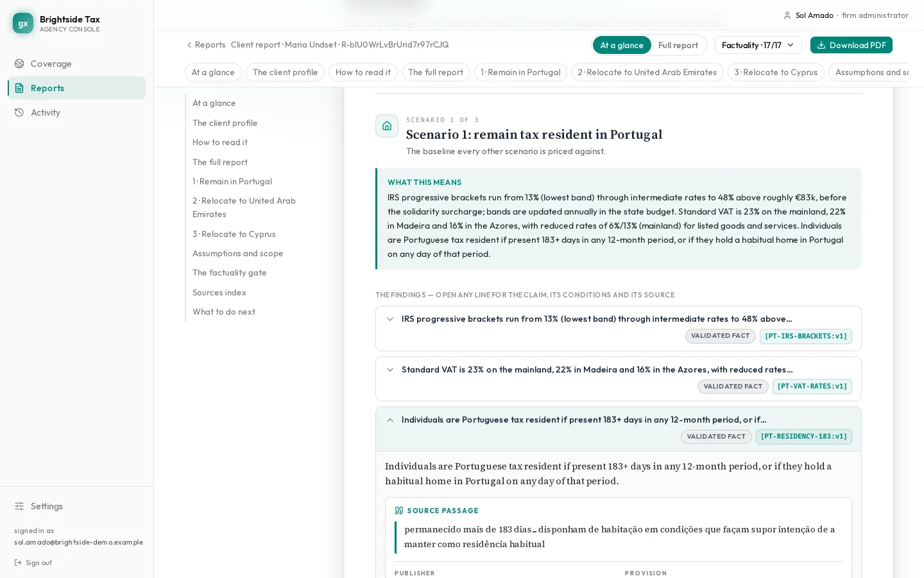Click the Scenario 1 home icon
Viewport: 924px width, 578px height.
(x=387, y=126)
